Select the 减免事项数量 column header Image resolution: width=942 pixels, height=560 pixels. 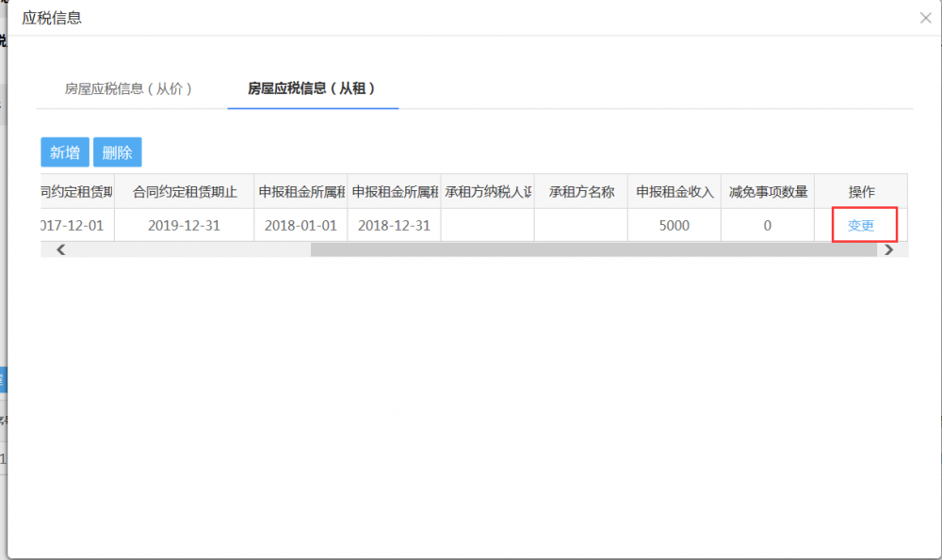pos(768,191)
